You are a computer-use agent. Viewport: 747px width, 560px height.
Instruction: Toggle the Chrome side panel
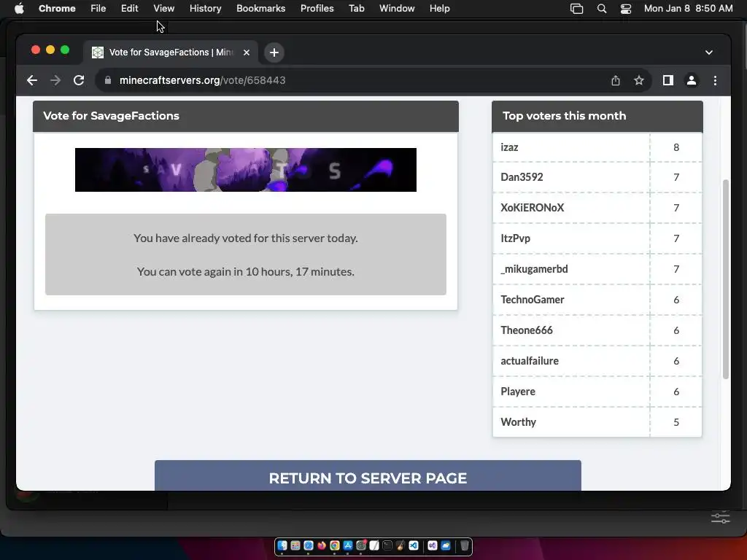click(x=668, y=80)
